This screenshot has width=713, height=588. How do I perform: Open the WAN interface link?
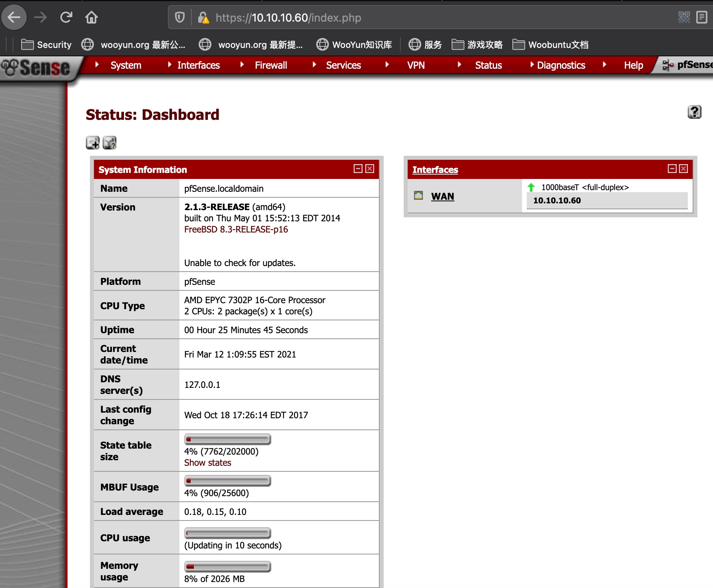click(442, 196)
